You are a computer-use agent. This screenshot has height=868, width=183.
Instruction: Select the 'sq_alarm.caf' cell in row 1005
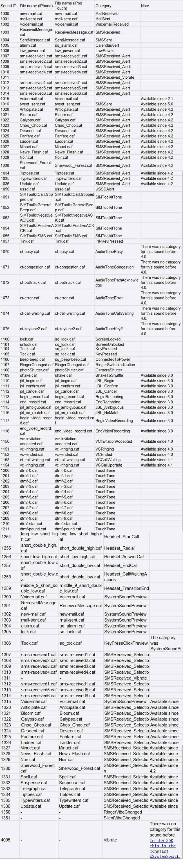pyautogui.click(x=66, y=45)
